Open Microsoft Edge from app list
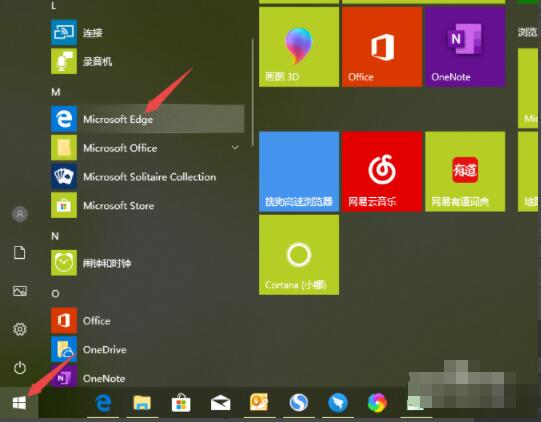The width and height of the screenshot is (541, 422). click(x=148, y=119)
